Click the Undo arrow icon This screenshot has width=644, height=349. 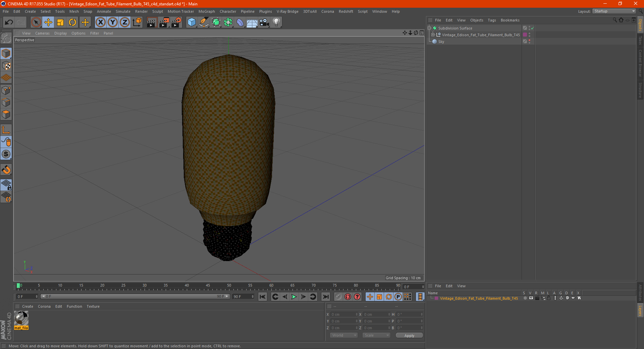(9, 22)
